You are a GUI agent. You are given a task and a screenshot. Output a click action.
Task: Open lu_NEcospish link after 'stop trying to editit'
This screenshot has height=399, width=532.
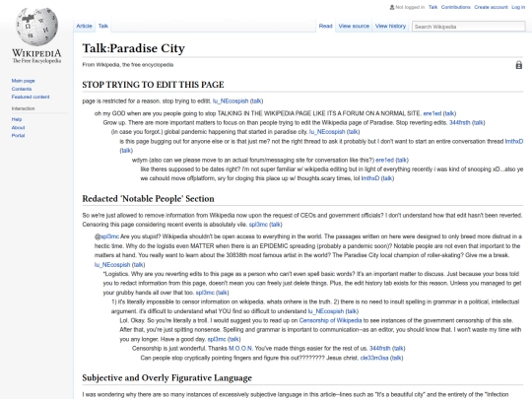231,101
